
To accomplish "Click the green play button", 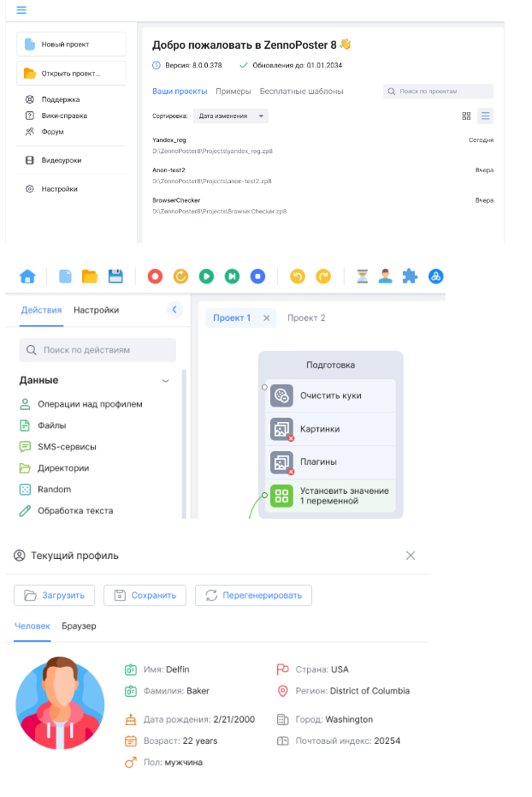I will 206,277.
